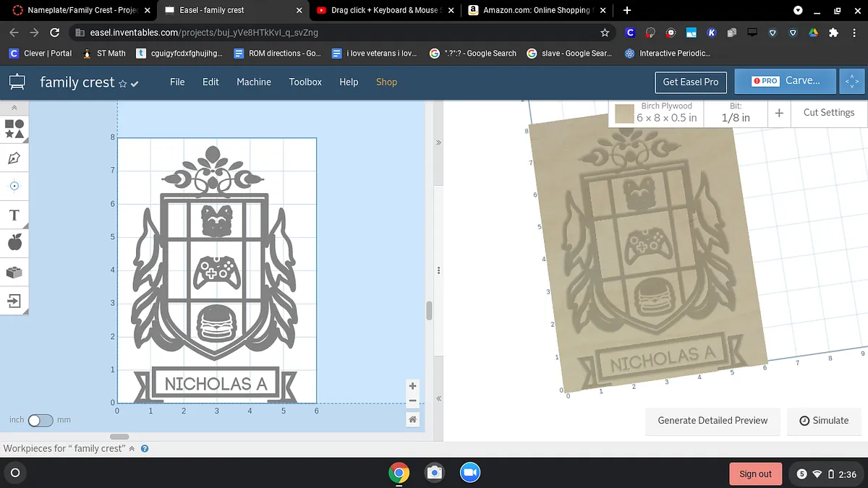Expand preview pane with lower double chevron
This screenshot has height=488, width=868.
438,398
